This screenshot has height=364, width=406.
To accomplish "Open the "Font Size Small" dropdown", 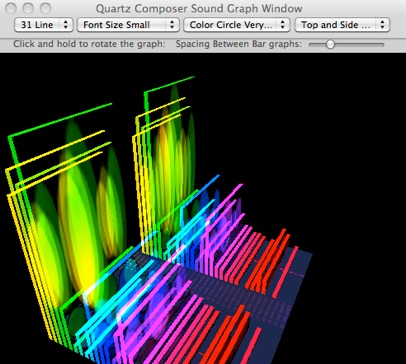I will (128, 25).
